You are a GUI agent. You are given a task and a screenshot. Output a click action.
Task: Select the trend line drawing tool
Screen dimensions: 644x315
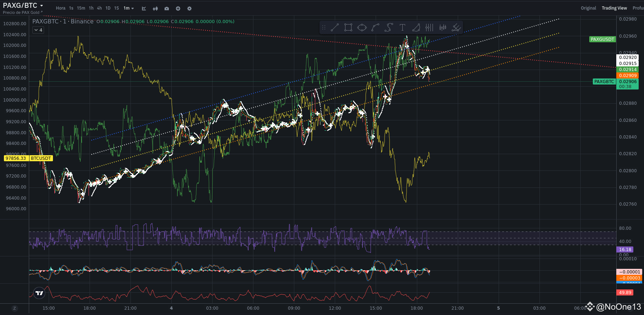(334, 27)
